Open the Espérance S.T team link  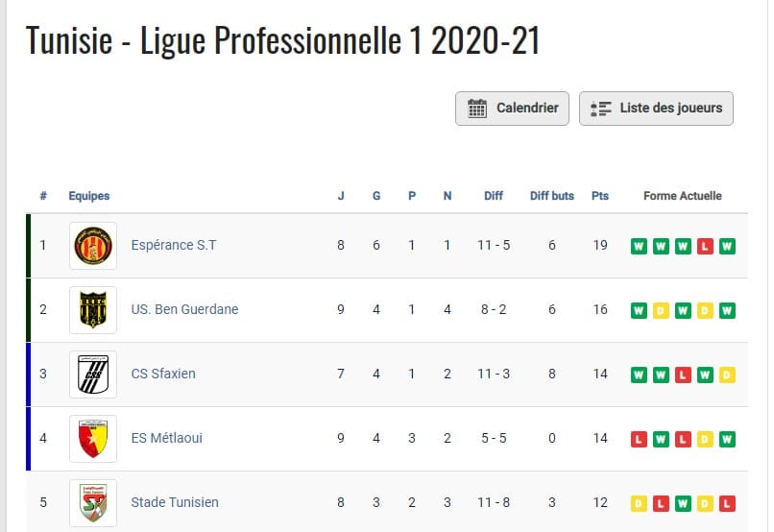173,245
